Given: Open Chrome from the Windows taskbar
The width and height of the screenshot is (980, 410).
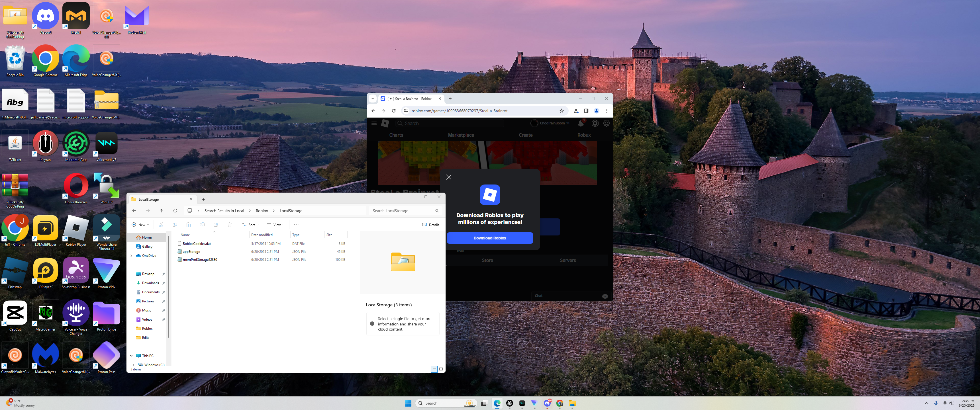Looking at the screenshot, I should [560, 403].
